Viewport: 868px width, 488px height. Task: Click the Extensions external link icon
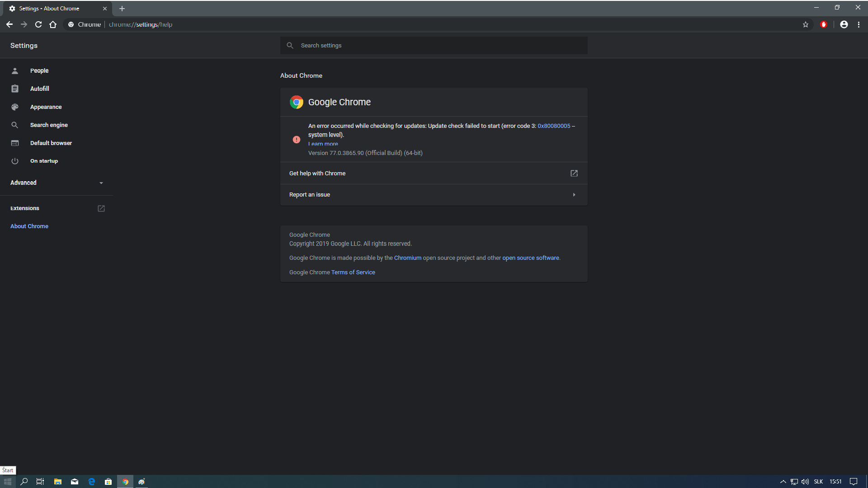101,208
